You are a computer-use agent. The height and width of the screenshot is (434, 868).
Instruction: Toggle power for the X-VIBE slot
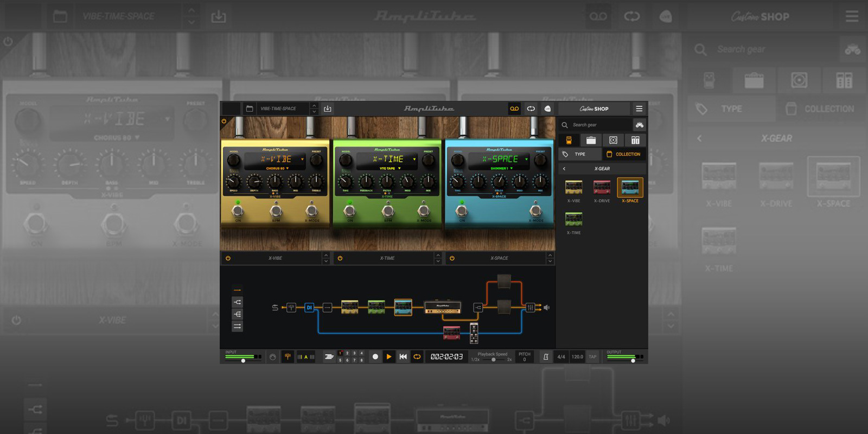(x=228, y=258)
